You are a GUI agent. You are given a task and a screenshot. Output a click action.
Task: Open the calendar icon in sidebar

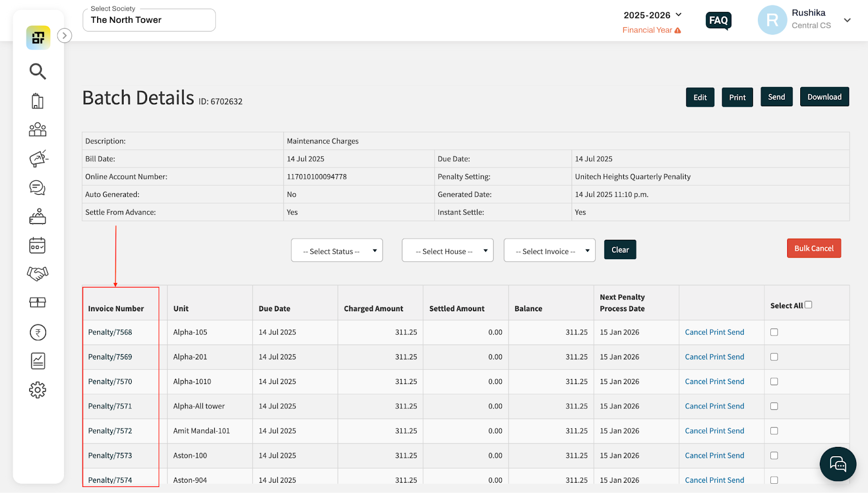click(x=37, y=245)
